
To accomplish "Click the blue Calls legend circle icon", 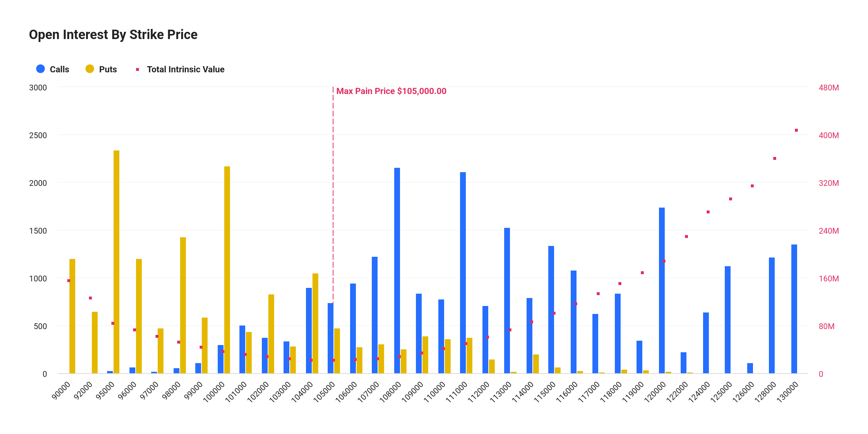I will tap(41, 69).
